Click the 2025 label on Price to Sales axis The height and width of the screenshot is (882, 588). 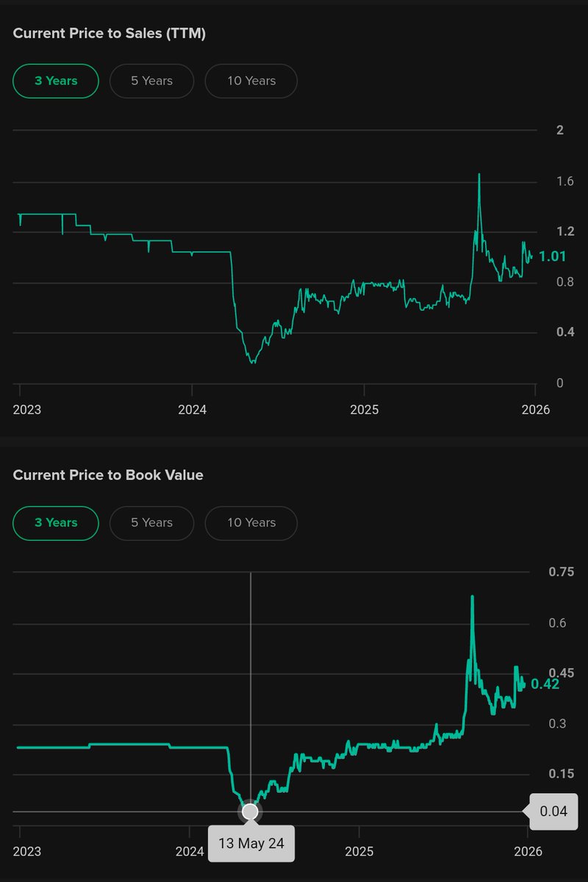(364, 409)
